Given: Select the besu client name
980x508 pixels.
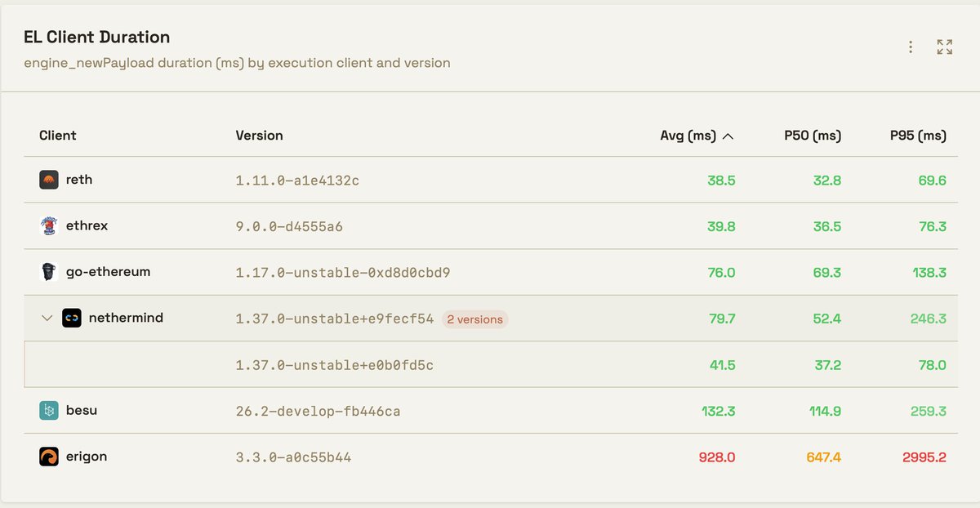Looking at the screenshot, I should coord(82,410).
